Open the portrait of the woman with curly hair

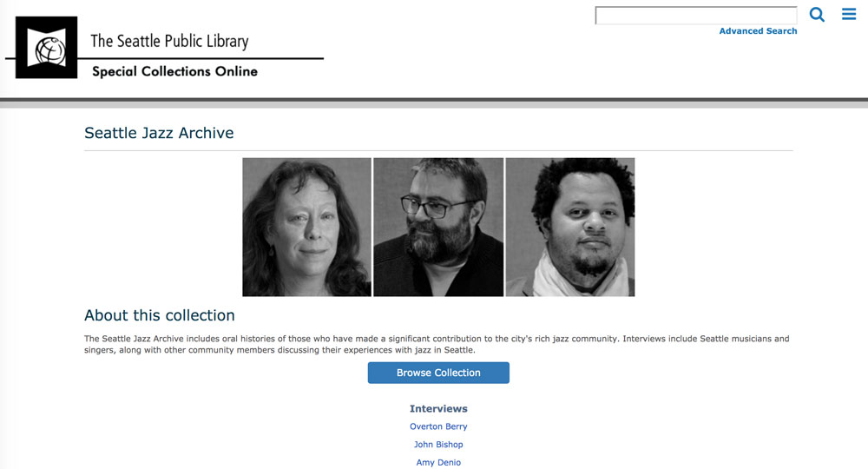coord(306,227)
